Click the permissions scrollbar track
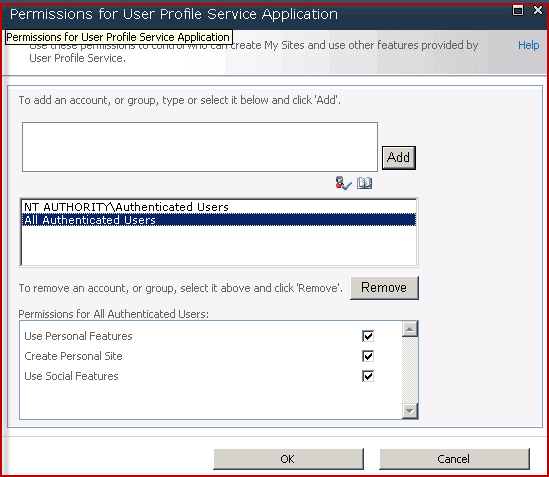This screenshot has height=477, width=549. (410, 370)
